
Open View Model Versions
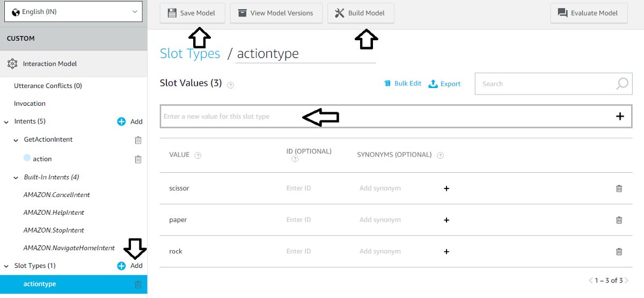276,13
